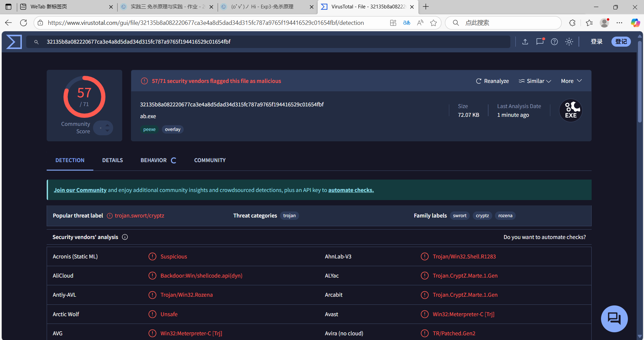The image size is (644, 340).
Task: Click the EXE file type icon
Action: [571, 110]
